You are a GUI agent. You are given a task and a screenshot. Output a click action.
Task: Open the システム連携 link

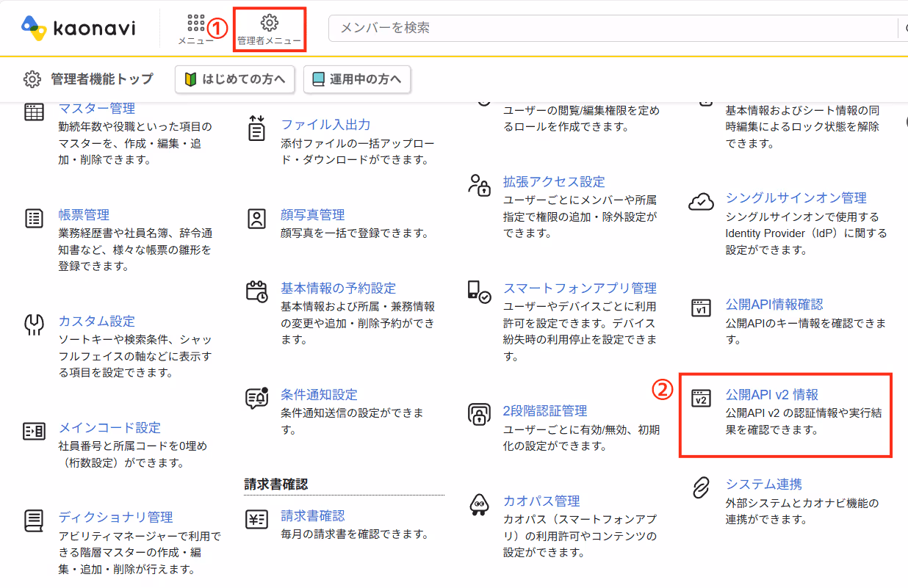pyautogui.click(x=764, y=484)
